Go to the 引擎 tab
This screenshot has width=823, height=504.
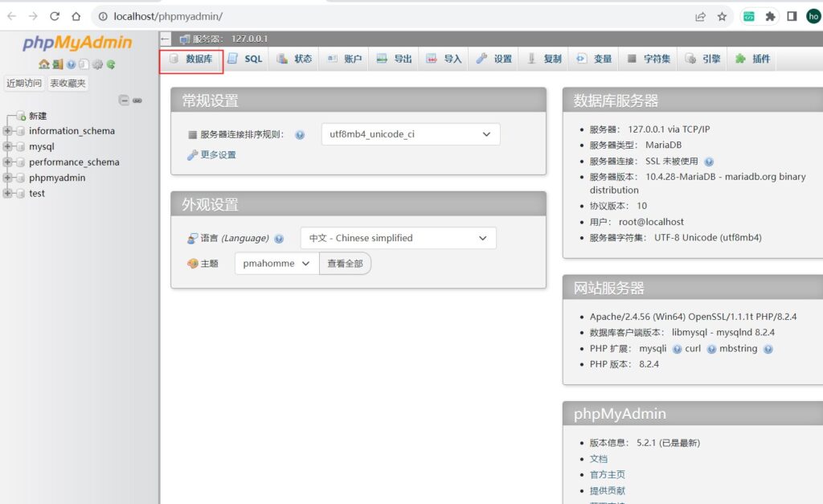[702, 59]
